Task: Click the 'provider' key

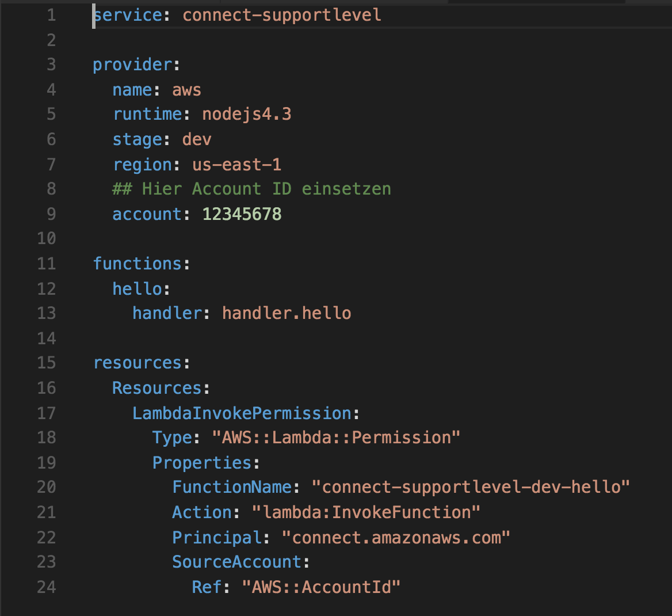Action: tap(133, 65)
